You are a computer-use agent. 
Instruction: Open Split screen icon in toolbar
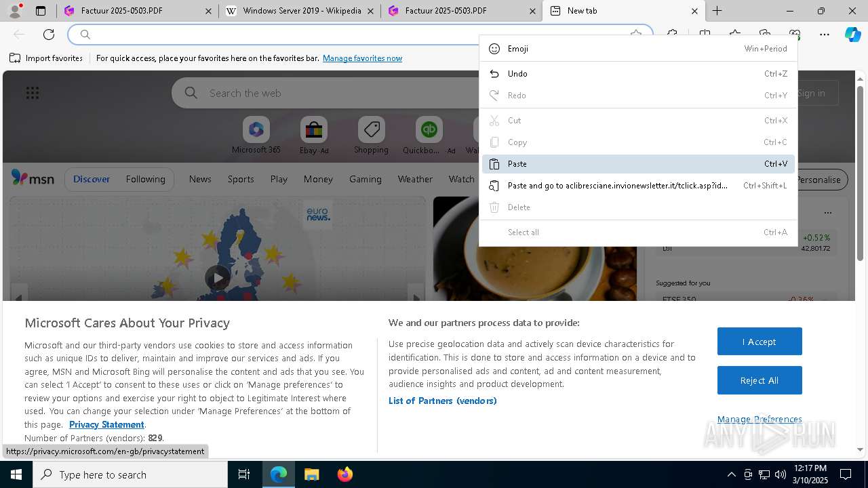tap(705, 35)
